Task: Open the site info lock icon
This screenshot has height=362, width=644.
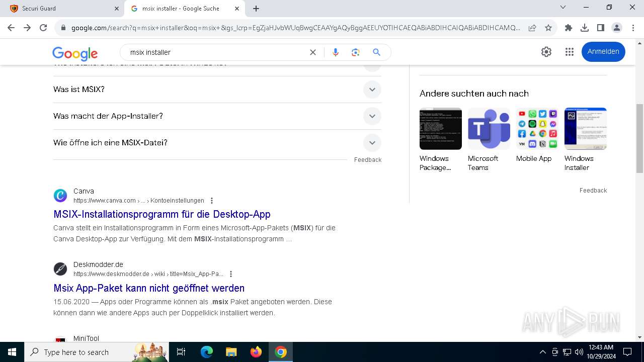Action: pos(63,28)
